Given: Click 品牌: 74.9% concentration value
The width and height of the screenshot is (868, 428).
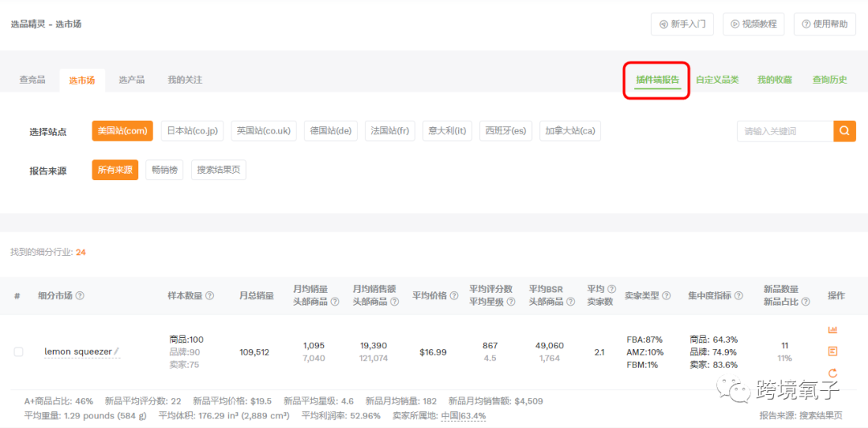Looking at the screenshot, I should [x=714, y=352].
